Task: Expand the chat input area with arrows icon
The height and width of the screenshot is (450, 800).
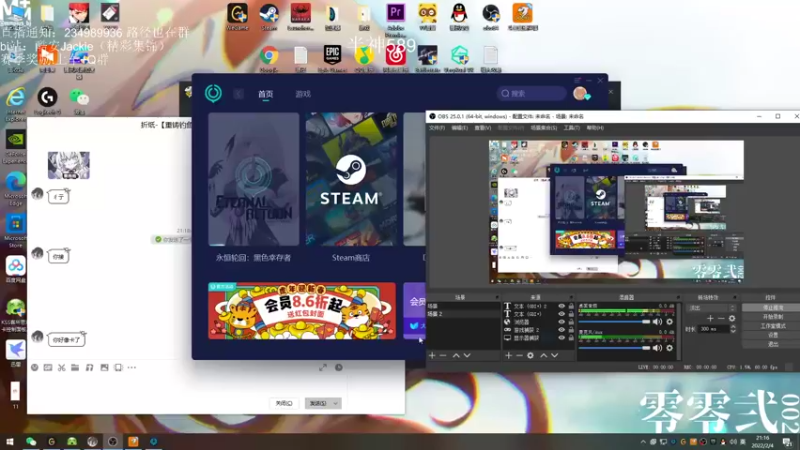Action: click(x=323, y=367)
